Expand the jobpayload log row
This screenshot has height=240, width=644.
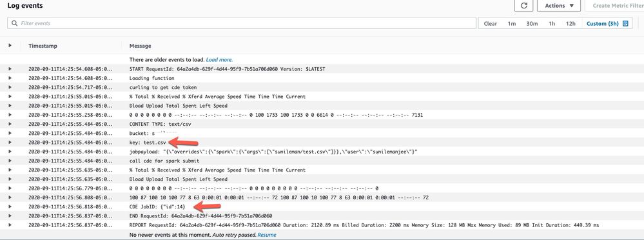tap(10, 152)
